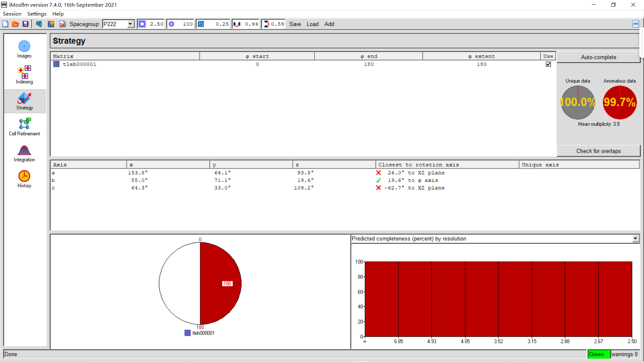Expand the Spacegroup dropdown arrow

tap(130, 24)
